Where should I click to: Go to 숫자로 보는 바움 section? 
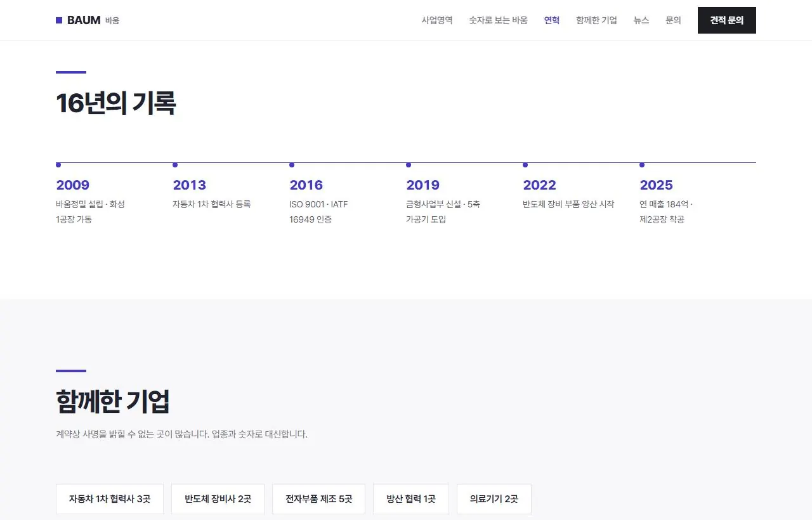point(498,20)
